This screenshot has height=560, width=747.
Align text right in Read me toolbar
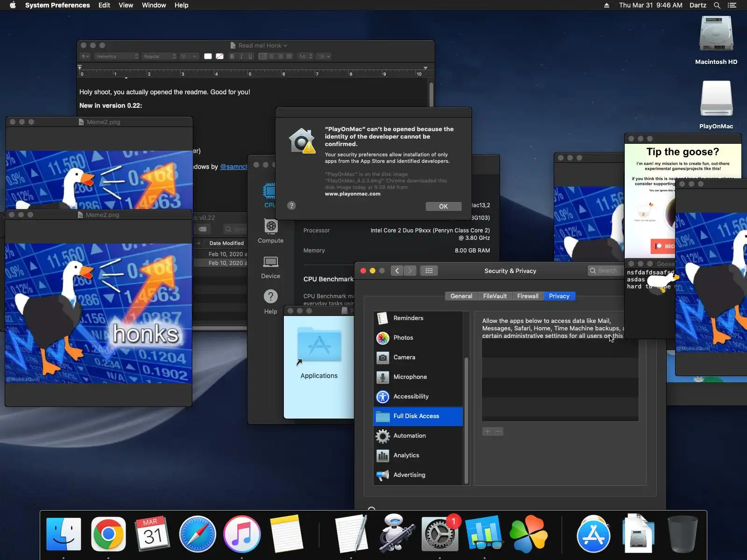[280, 56]
